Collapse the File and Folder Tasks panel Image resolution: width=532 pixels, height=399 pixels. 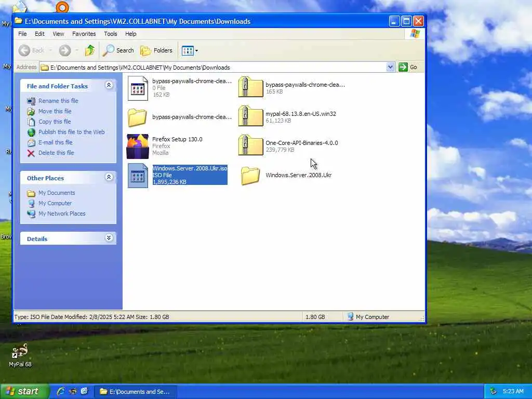tap(109, 85)
